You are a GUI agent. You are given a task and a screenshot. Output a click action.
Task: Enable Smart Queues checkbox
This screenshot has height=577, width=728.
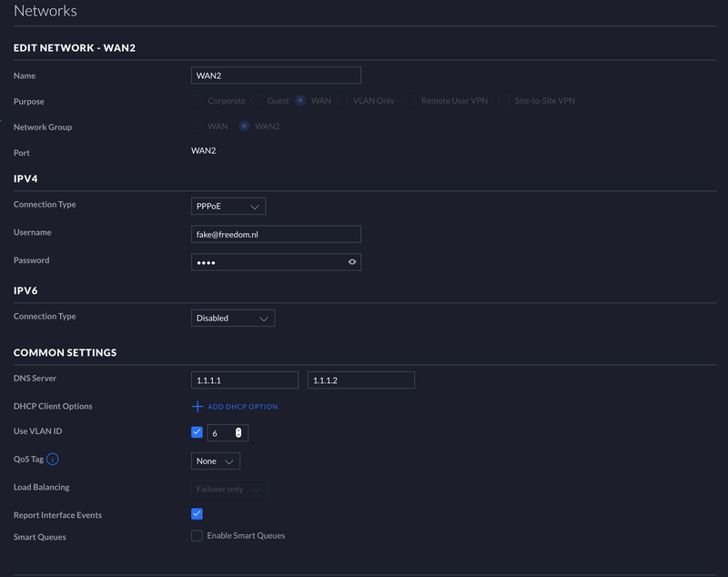(197, 536)
